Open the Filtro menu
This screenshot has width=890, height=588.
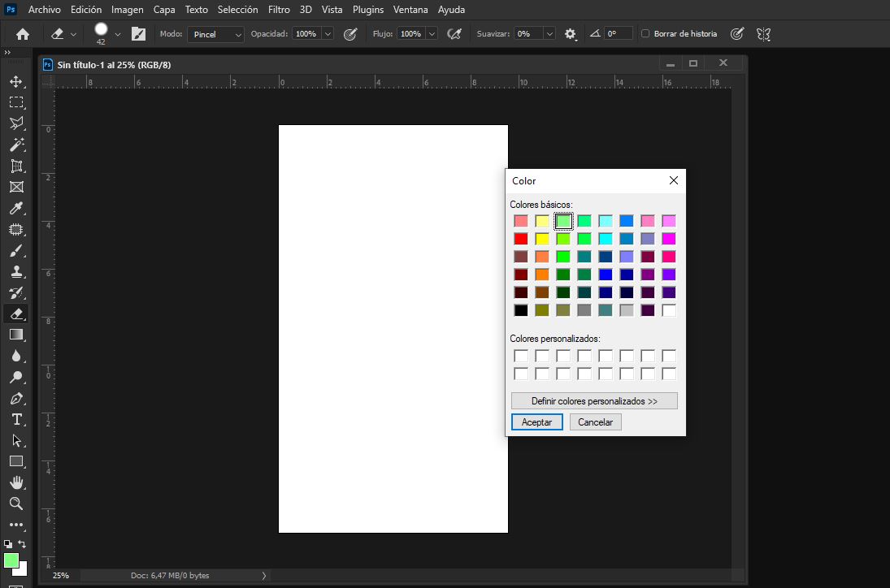point(279,9)
